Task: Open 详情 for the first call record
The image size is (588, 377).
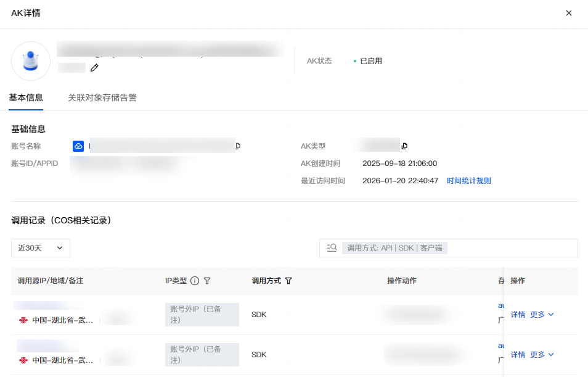Action: [x=518, y=315]
